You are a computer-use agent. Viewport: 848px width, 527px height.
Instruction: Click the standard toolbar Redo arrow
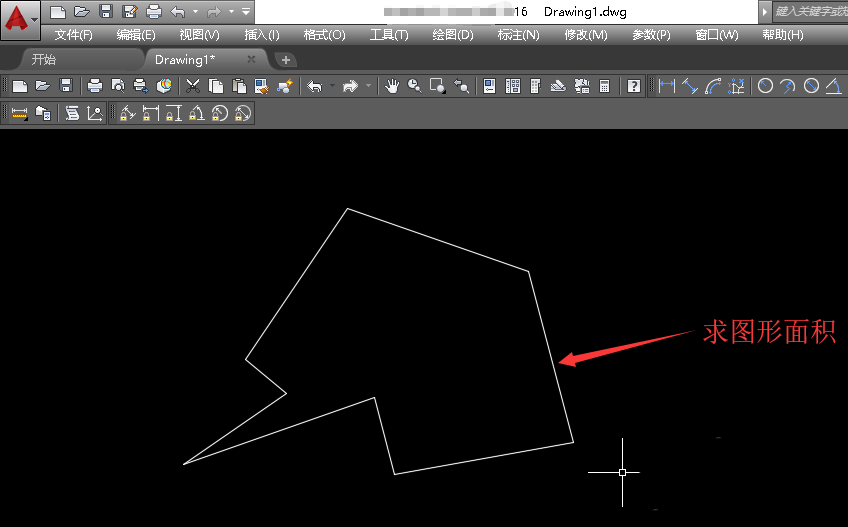pyautogui.click(x=350, y=85)
